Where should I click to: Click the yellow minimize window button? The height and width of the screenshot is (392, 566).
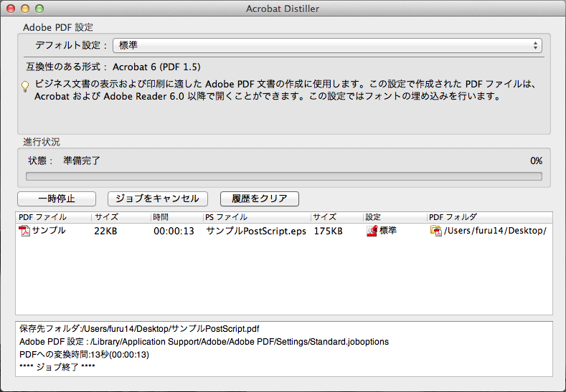25,9
